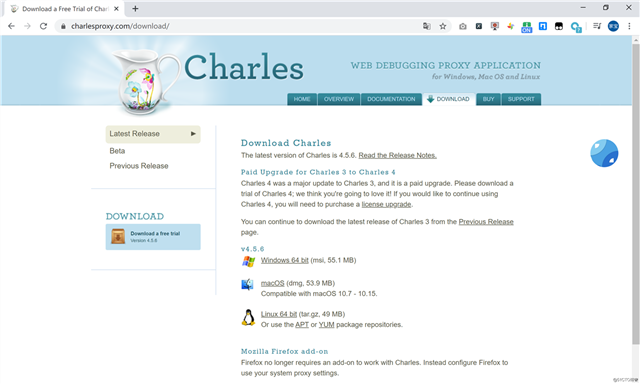This screenshot has width=640, height=384.
Task: Close the Charles download tab
Action: click(x=116, y=9)
